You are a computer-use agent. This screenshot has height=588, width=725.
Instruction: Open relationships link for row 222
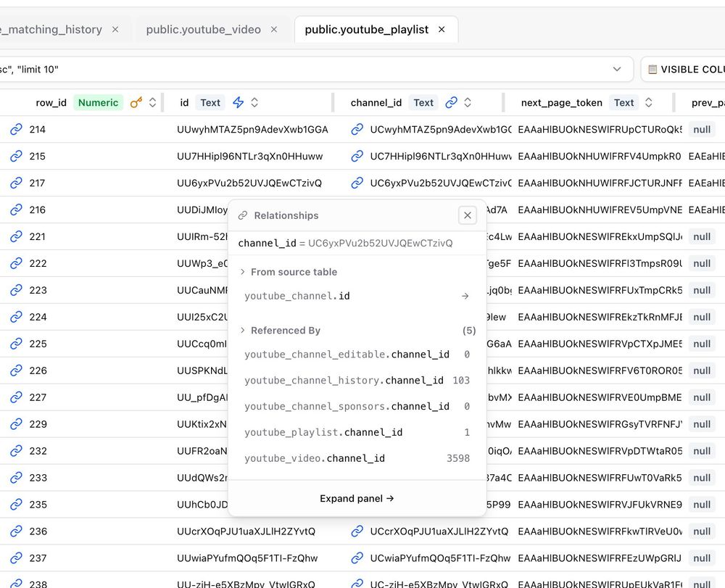point(16,263)
